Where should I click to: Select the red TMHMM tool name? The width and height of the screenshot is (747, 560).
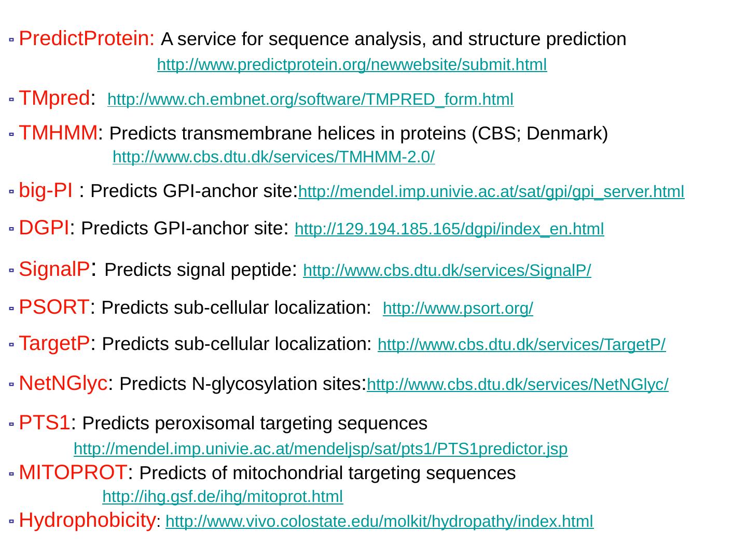pyautogui.click(x=58, y=133)
